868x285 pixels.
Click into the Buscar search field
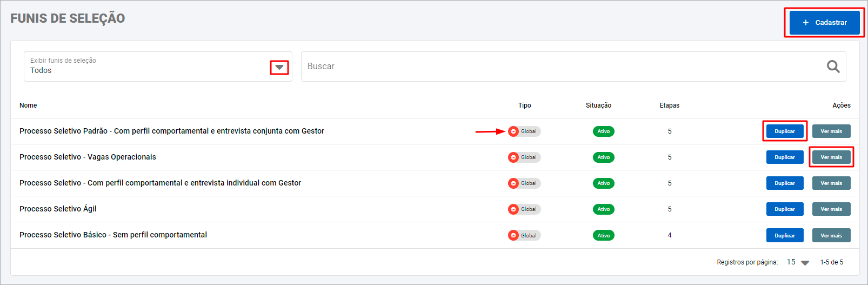pyautogui.click(x=562, y=67)
